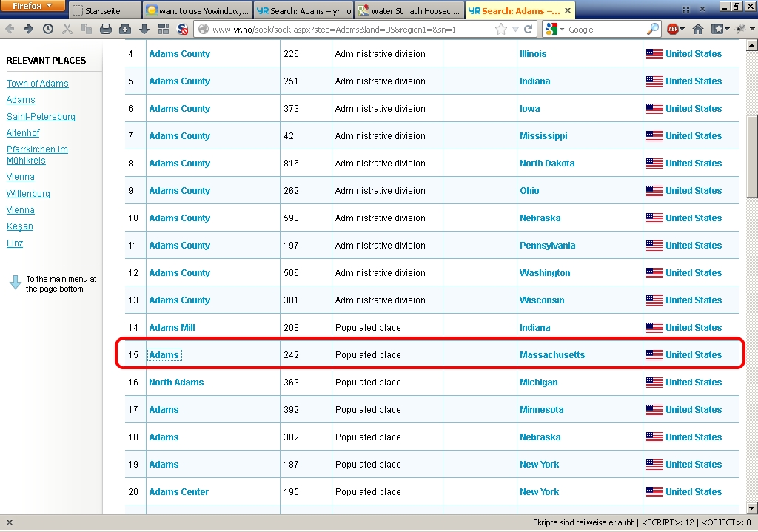Viewport: 758px width, 532px height.
Task: Expand the Google search engine dropdown
Action: coord(562,29)
